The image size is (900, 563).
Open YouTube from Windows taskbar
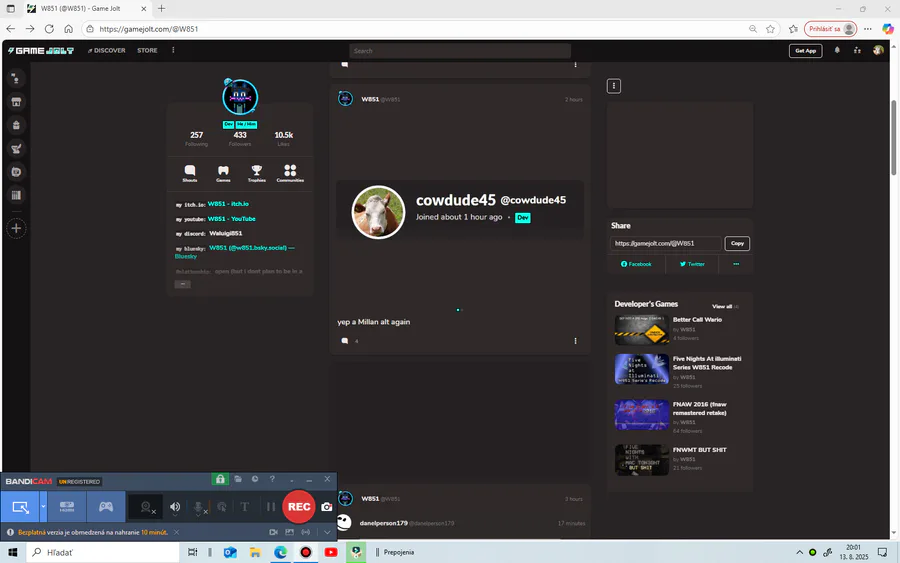click(x=331, y=552)
